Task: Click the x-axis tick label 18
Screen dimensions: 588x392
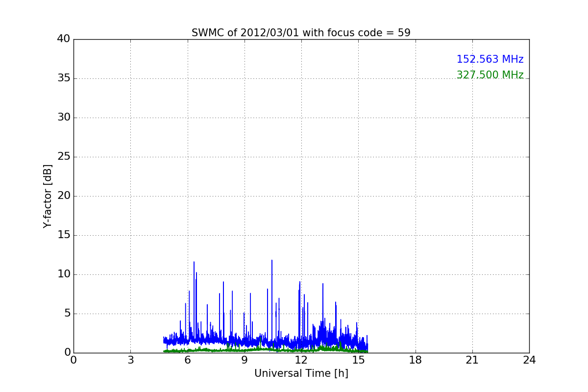Action: pos(416,360)
